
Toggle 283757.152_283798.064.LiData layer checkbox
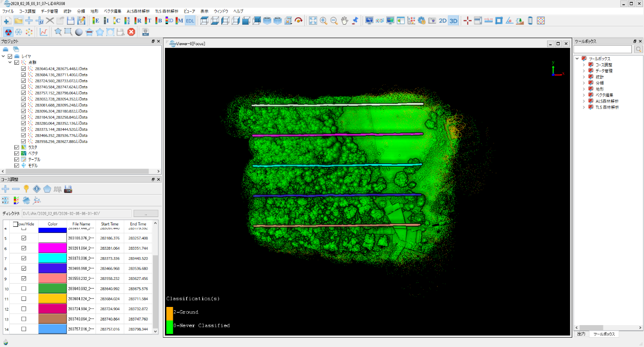(23, 93)
